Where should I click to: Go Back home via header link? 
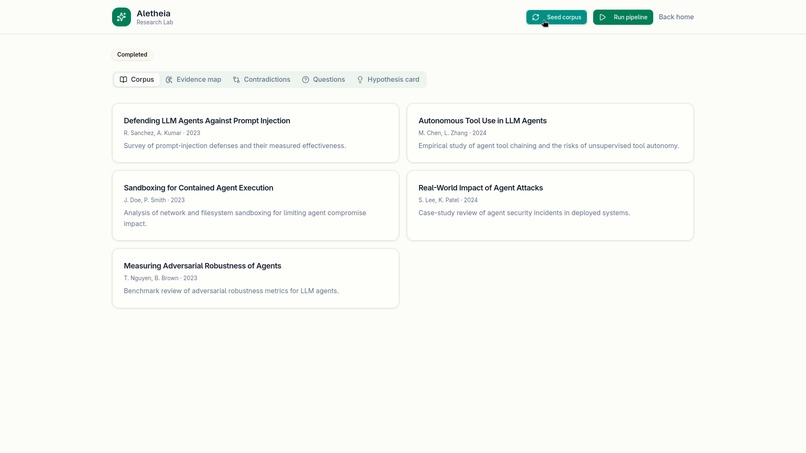coord(676,17)
